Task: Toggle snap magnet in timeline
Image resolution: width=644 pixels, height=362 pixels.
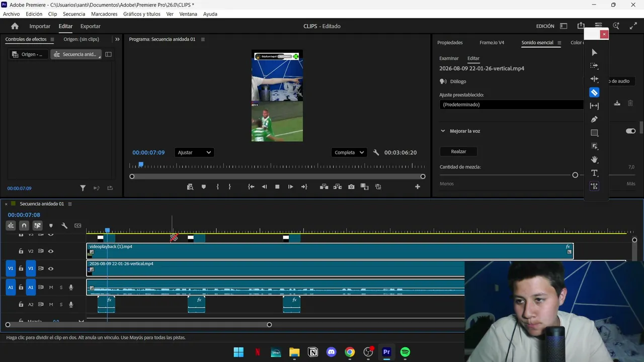Action: pos(24,226)
